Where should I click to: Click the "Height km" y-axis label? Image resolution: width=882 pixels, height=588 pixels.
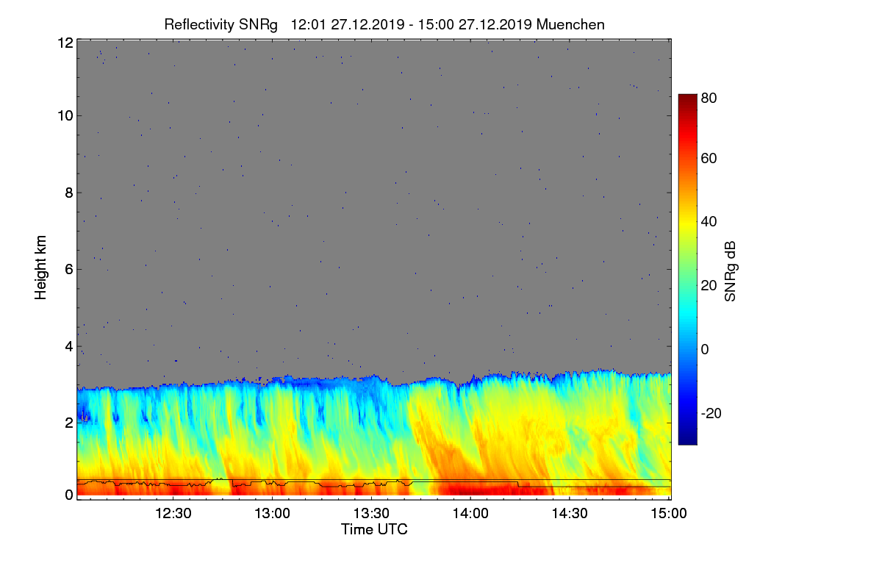(x=40, y=268)
